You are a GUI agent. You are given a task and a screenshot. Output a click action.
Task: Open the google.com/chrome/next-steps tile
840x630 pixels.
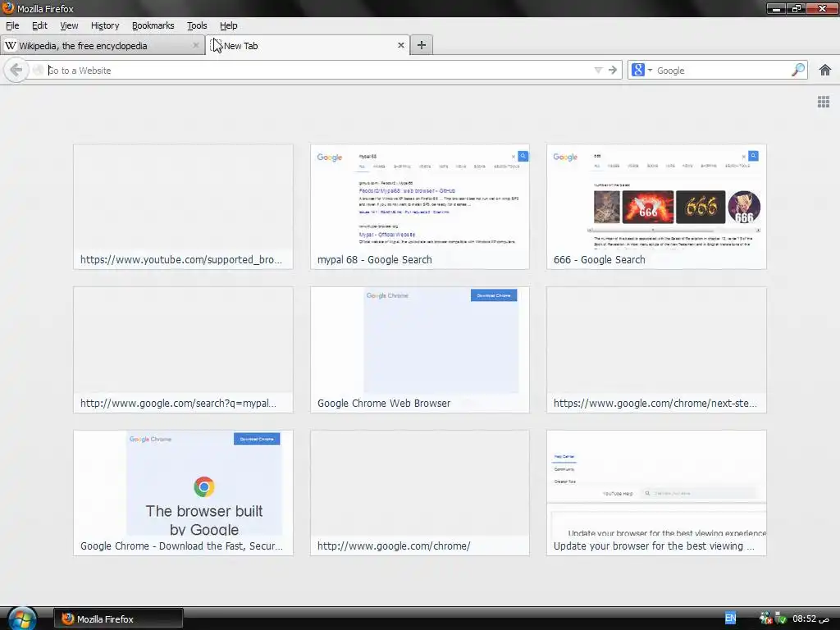(x=656, y=349)
